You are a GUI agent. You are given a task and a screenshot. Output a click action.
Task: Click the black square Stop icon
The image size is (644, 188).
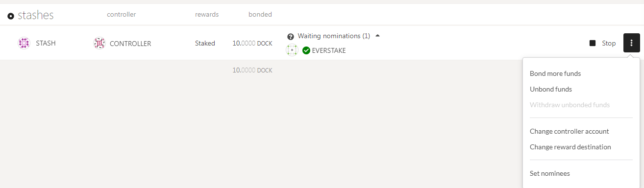(x=593, y=43)
